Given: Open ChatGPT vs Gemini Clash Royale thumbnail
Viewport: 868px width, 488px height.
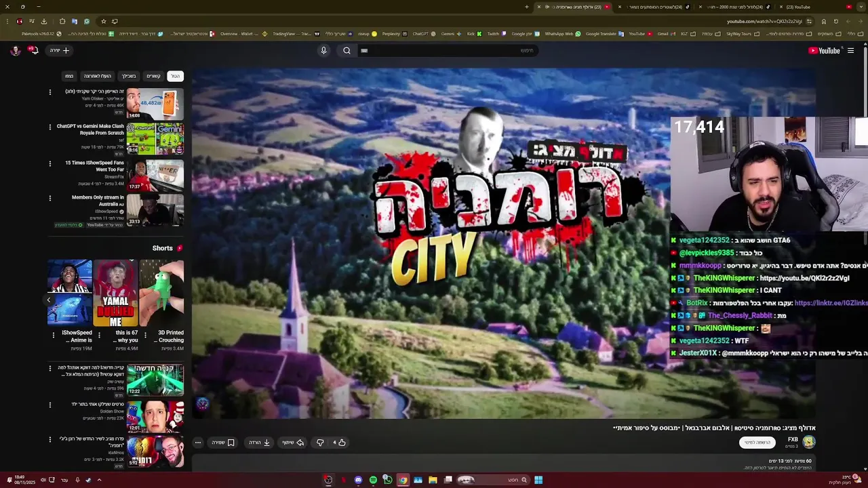Looking at the screenshot, I should (155, 138).
